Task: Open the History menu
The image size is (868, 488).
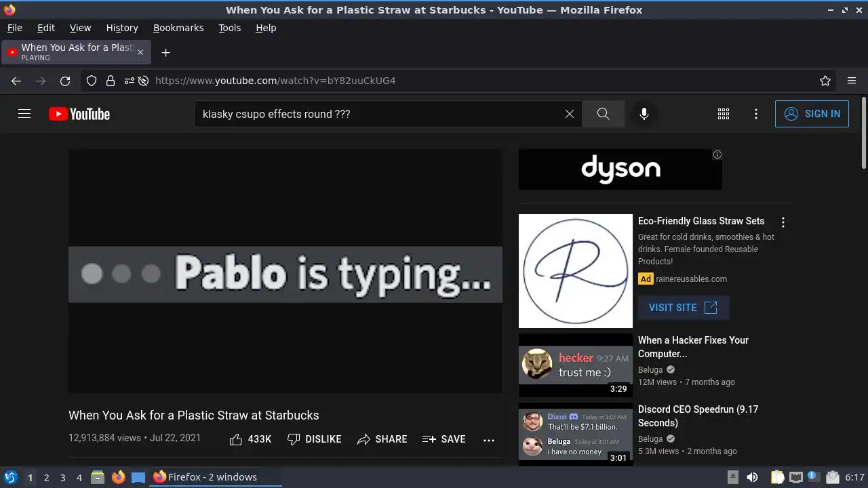Action: (122, 28)
